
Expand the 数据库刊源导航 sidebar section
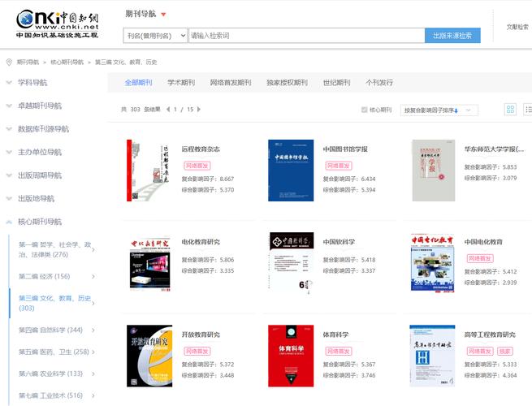[x=43, y=129]
